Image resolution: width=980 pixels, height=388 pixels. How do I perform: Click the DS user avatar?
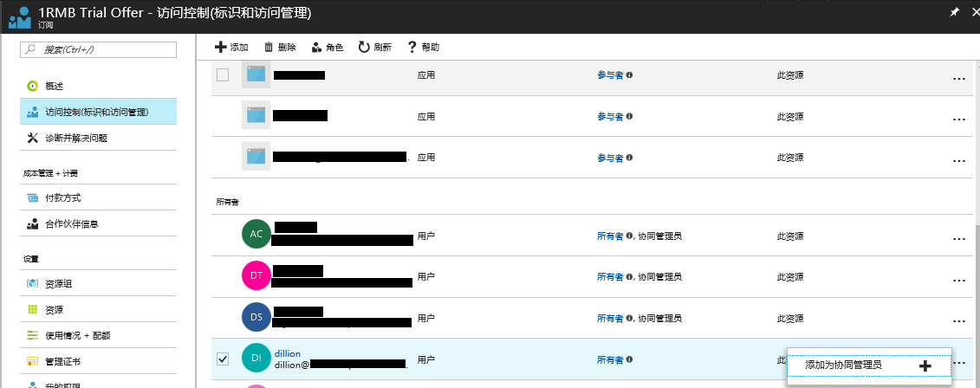tap(256, 317)
